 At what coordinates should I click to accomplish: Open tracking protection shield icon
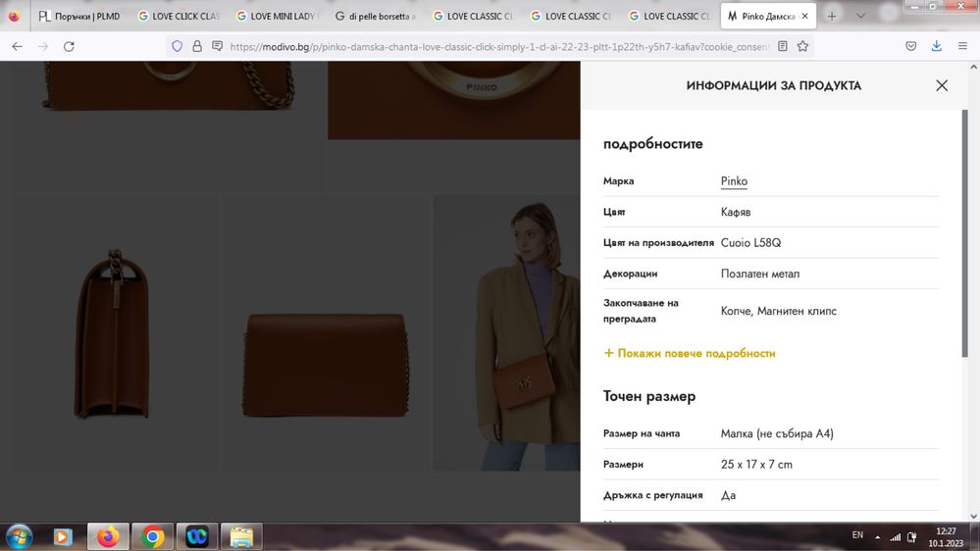177,46
